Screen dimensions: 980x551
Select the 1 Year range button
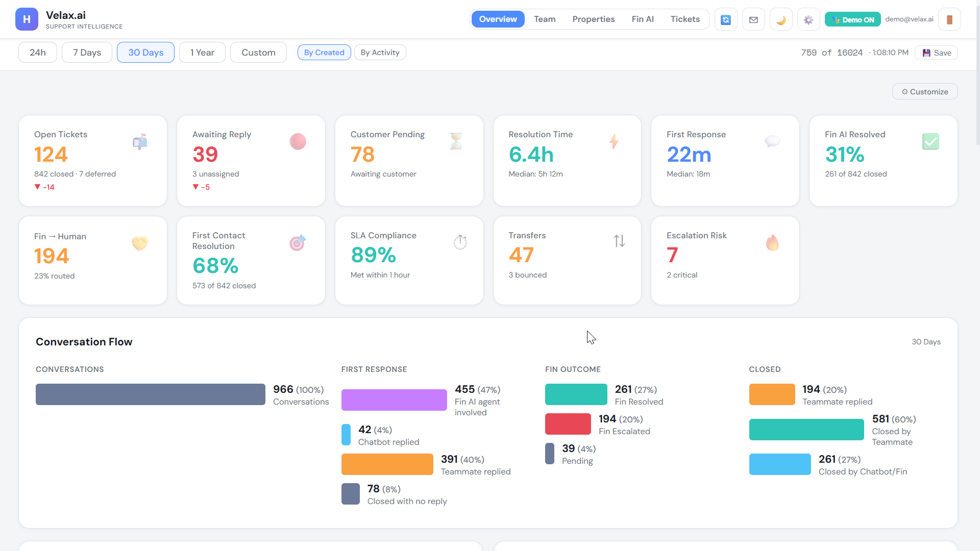[202, 53]
